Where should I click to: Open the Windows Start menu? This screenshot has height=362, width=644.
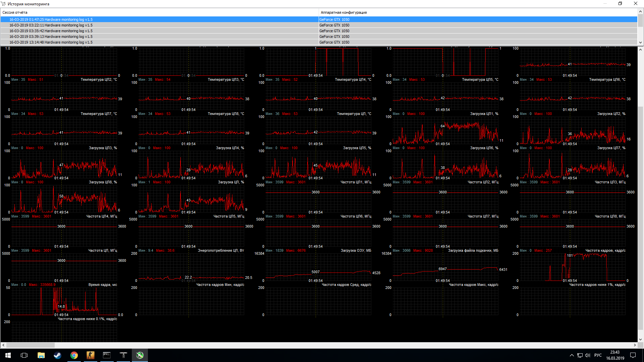[8, 355]
